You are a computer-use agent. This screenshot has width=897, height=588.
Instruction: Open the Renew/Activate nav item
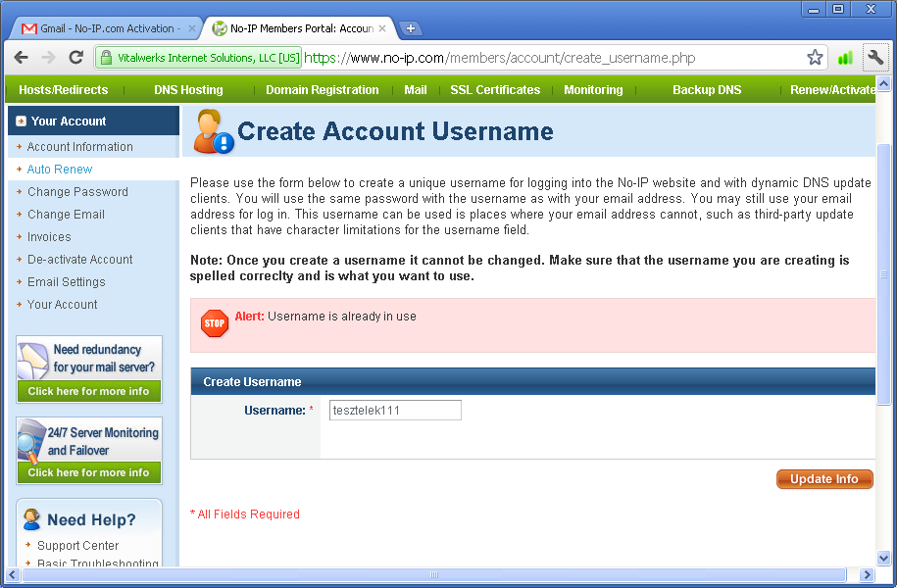click(832, 90)
